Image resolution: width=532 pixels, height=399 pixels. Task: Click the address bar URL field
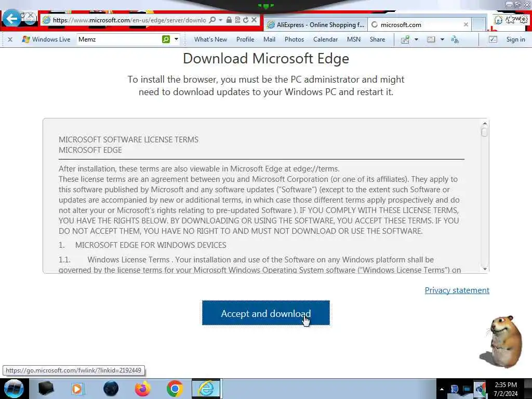point(129,20)
